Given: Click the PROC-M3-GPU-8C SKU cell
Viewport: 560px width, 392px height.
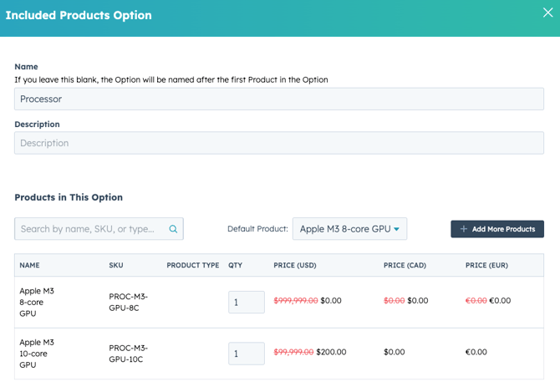Looking at the screenshot, I should click(x=129, y=302).
